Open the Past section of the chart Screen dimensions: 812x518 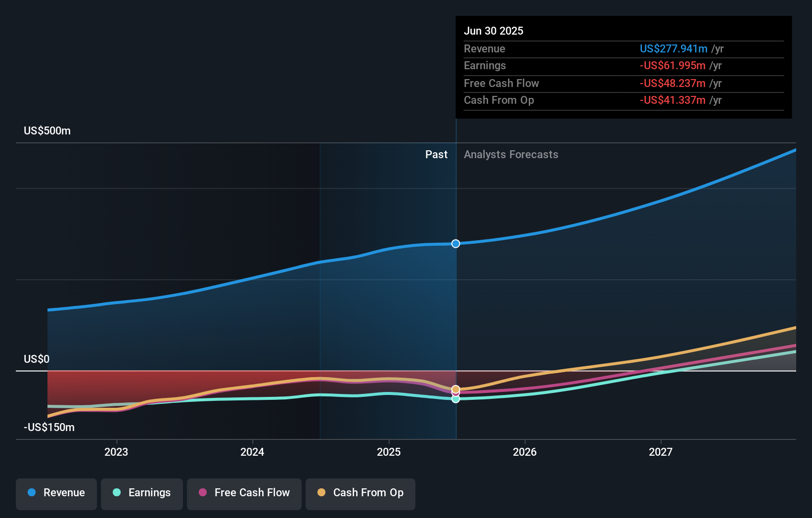point(436,154)
